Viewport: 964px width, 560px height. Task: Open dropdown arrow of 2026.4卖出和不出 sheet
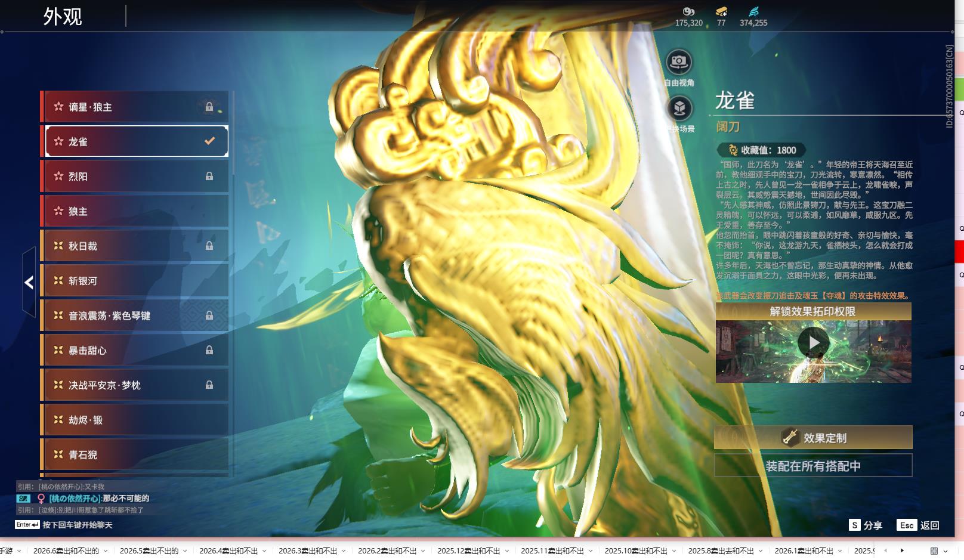tap(264, 551)
